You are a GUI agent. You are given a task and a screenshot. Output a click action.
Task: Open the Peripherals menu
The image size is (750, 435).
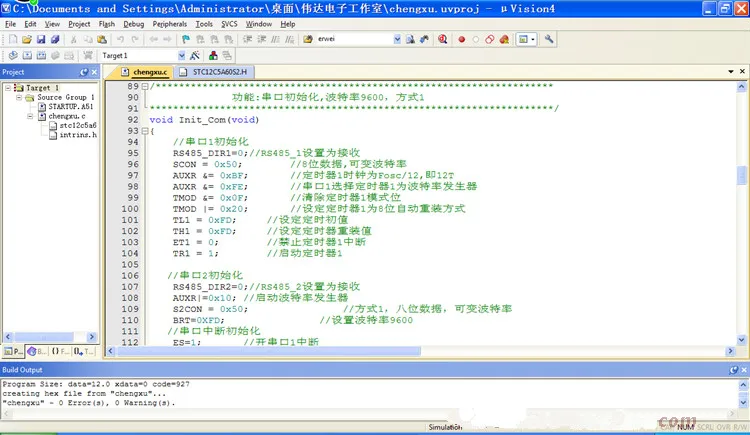coord(170,24)
